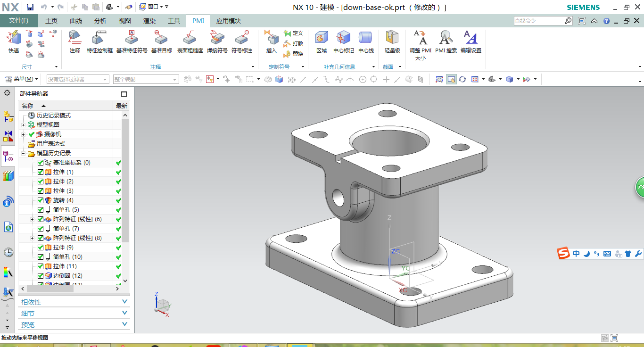The width and height of the screenshot is (644, 347).
Task: Open the part navigator sidebar icon
Action: [x=8, y=155]
